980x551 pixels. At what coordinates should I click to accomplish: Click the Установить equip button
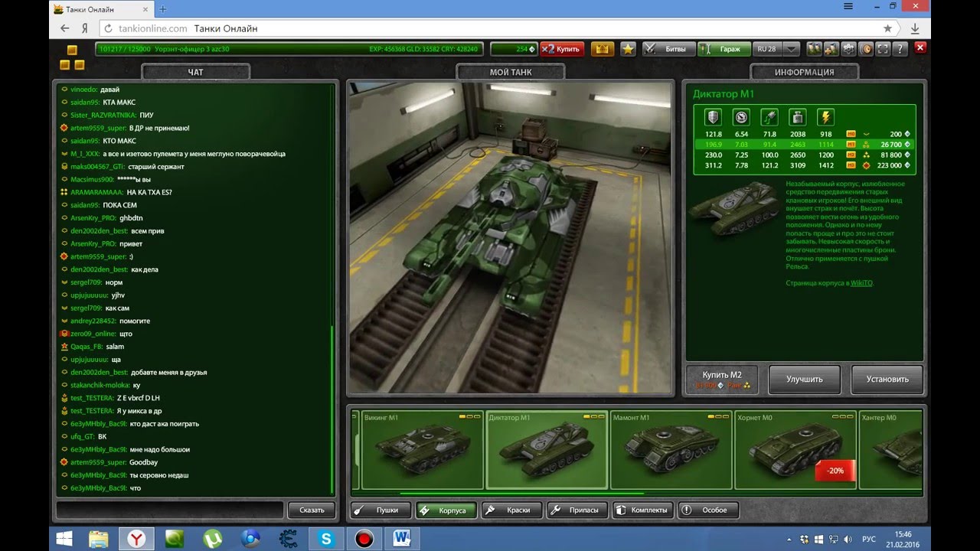click(x=887, y=380)
